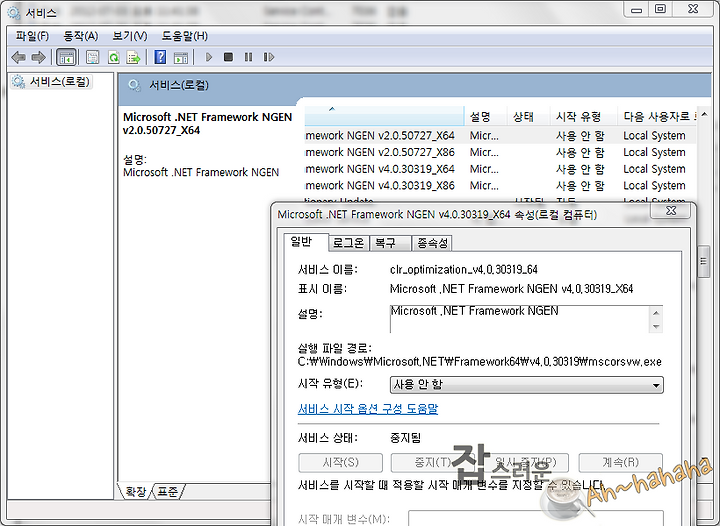Click the Pause Service icon
This screenshot has width=720, height=526.
(248, 57)
